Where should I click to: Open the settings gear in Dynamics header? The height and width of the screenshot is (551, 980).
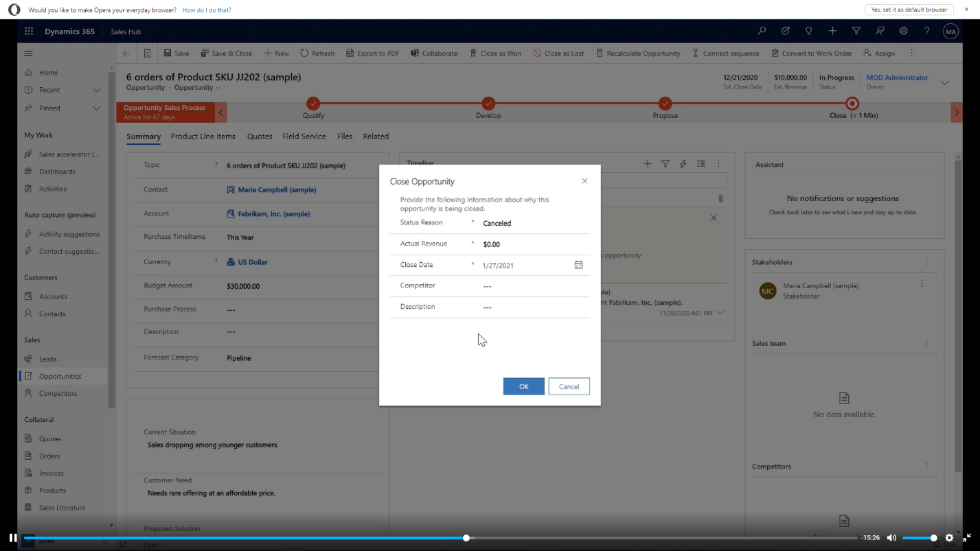[903, 31]
